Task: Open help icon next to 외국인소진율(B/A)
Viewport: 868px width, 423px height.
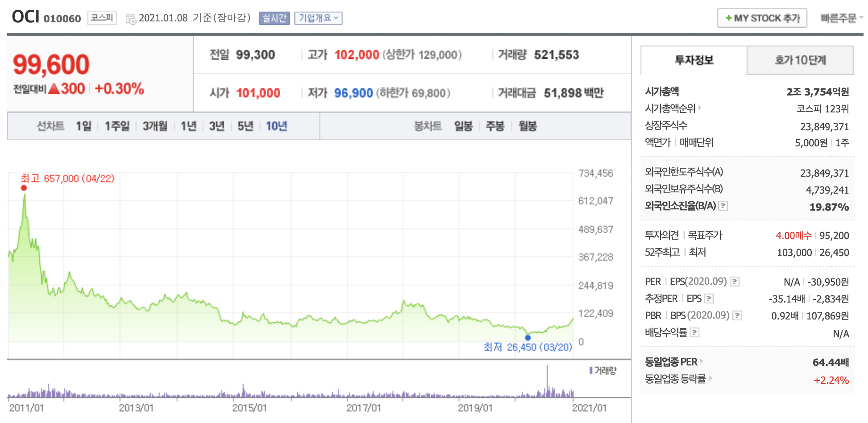Action: click(x=723, y=206)
